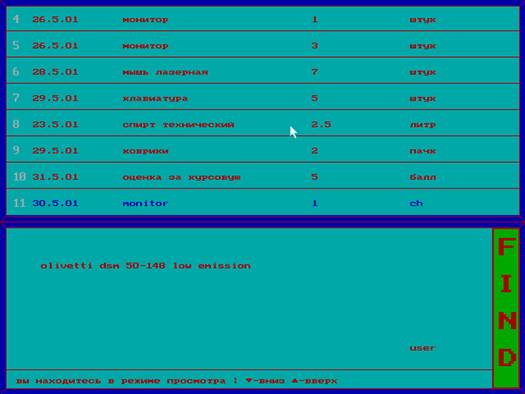Click the letter F in FIND

[x=506, y=247]
